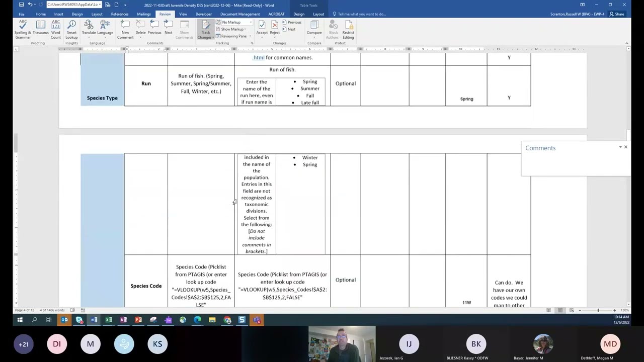
Task: Switch to the References ribbon tab
Action: 120,14
